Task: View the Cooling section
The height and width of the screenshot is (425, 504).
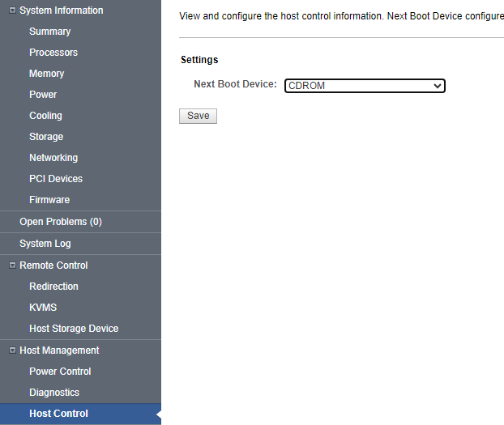Action: point(45,116)
